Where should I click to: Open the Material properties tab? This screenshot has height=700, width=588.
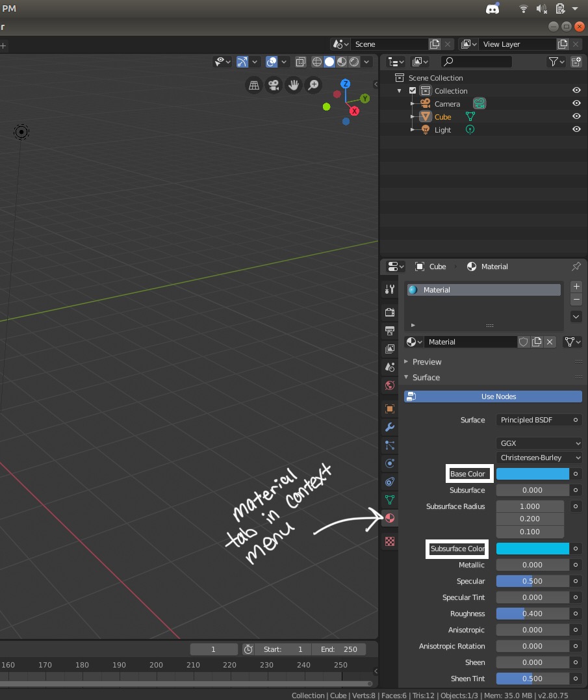point(389,518)
